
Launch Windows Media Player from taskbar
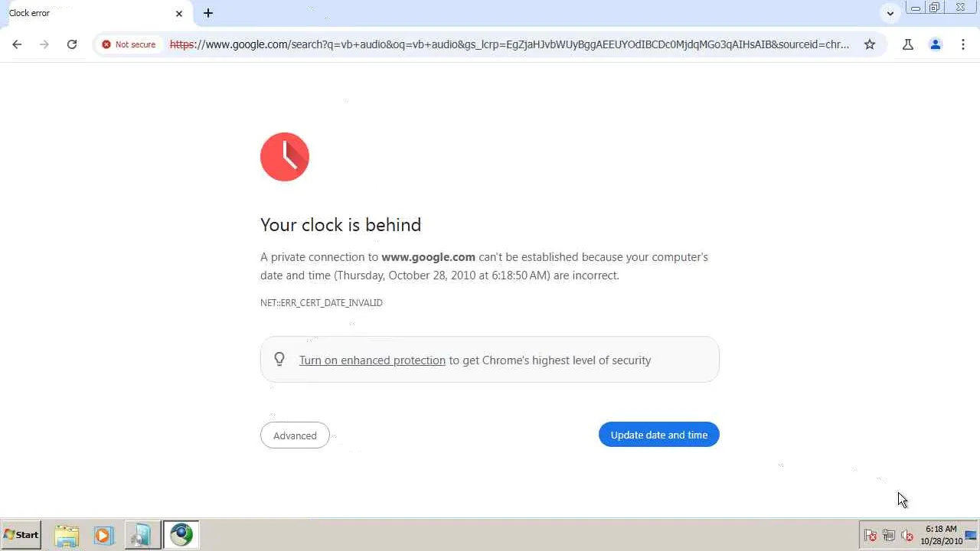[103, 535]
